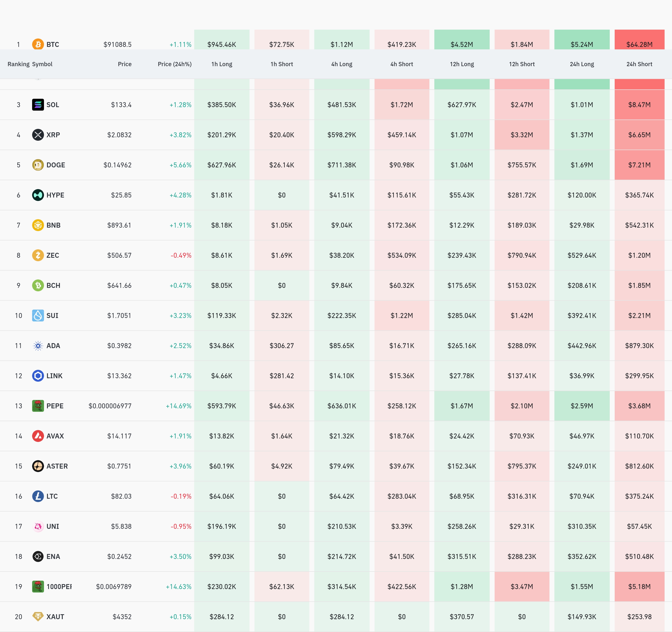Sort by the 1h Long column header
672x632 pixels.
221,64
